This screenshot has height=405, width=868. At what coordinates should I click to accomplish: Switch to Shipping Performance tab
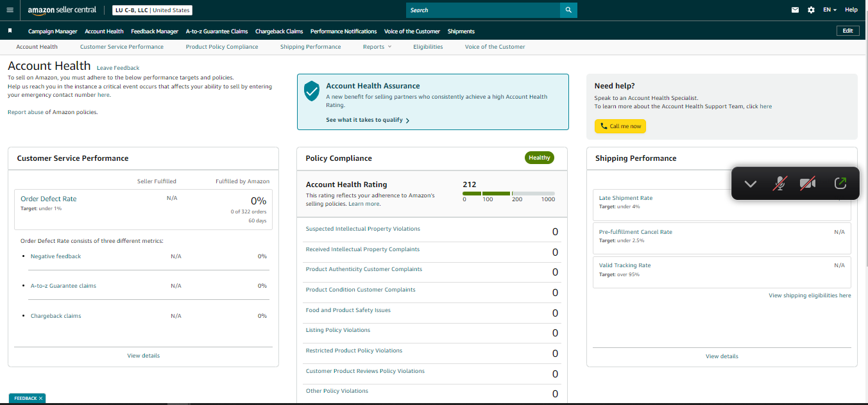coord(311,47)
